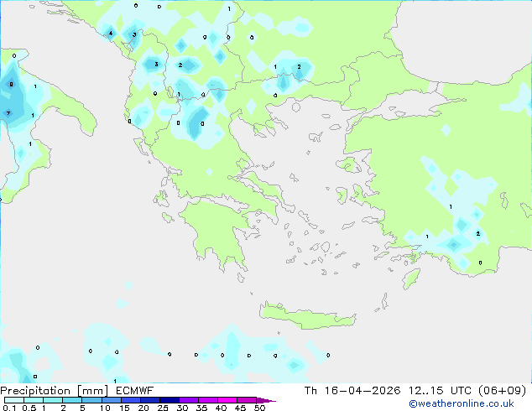Select the lightest cyan legend swatch above 0.1
The width and height of the screenshot is (532, 411).
14,400
